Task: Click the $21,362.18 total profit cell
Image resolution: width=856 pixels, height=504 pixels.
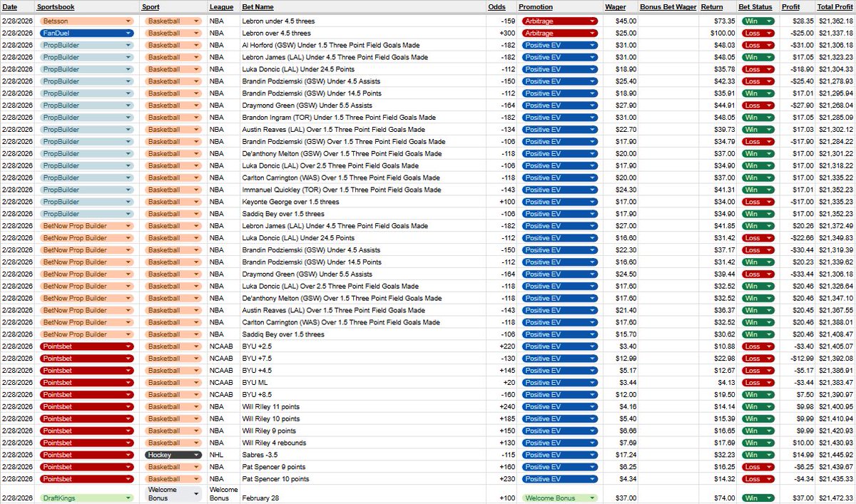Action: point(836,21)
